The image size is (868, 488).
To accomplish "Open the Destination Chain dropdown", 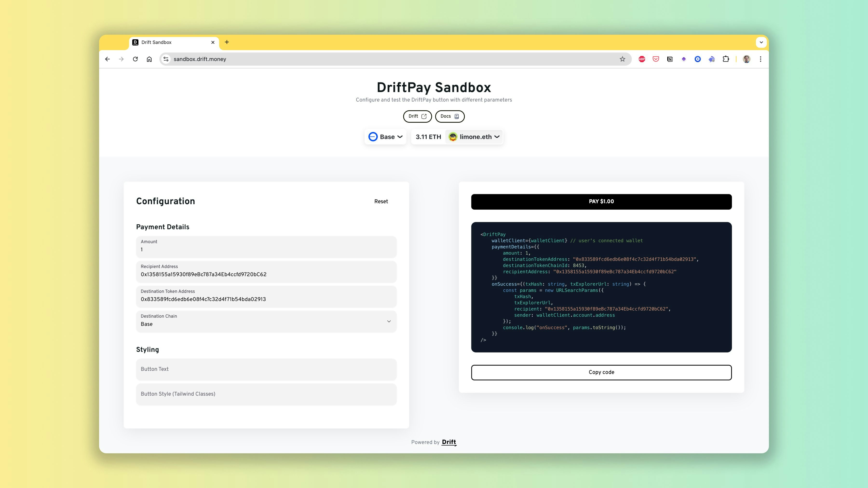I will coord(266,321).
